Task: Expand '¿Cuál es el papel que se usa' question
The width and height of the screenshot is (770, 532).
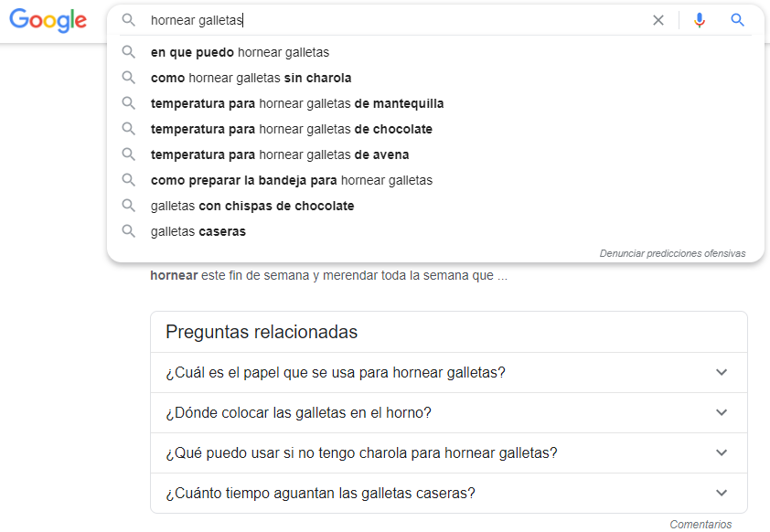Action: point(722,373)
